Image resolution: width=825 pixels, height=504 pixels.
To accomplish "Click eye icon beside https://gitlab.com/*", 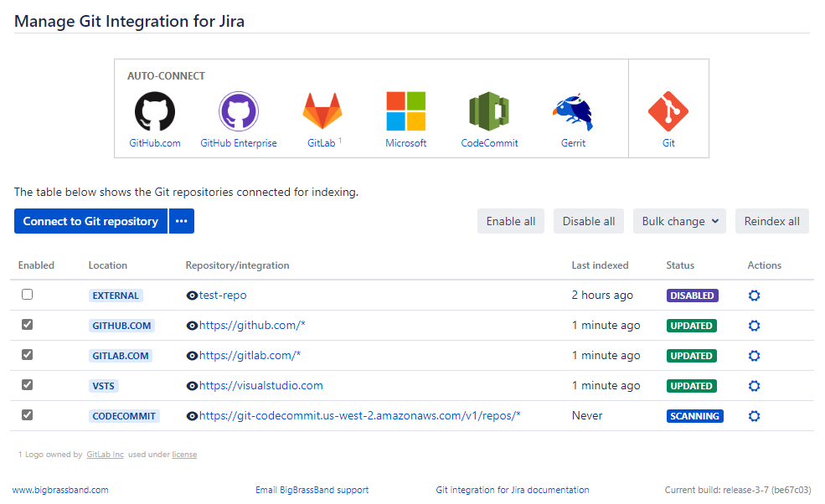I will point(192,356).
